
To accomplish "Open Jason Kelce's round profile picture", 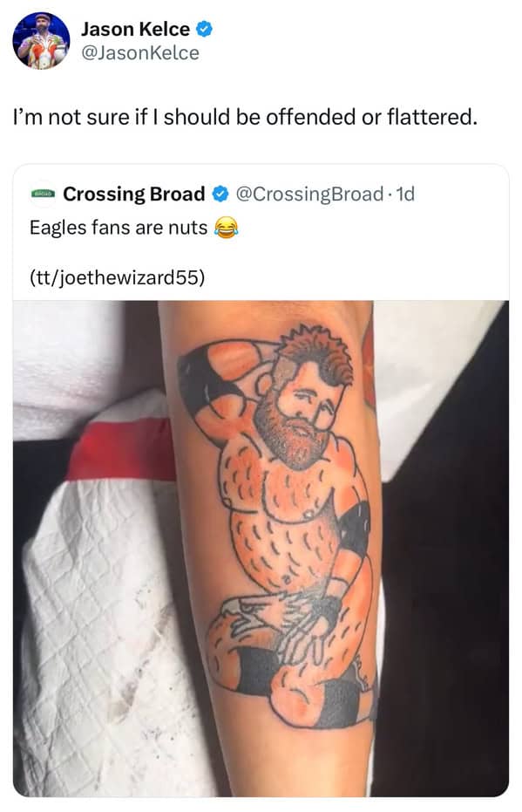I will coord(41,41).
